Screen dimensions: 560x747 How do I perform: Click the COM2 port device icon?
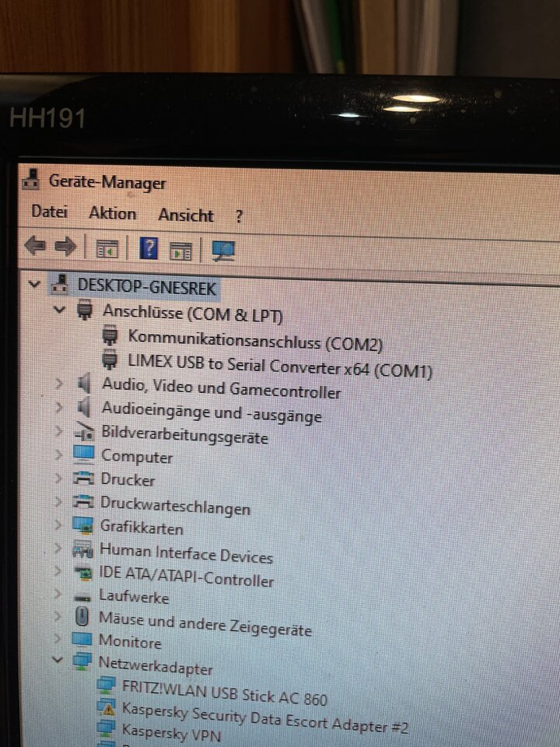click(110, 335)
